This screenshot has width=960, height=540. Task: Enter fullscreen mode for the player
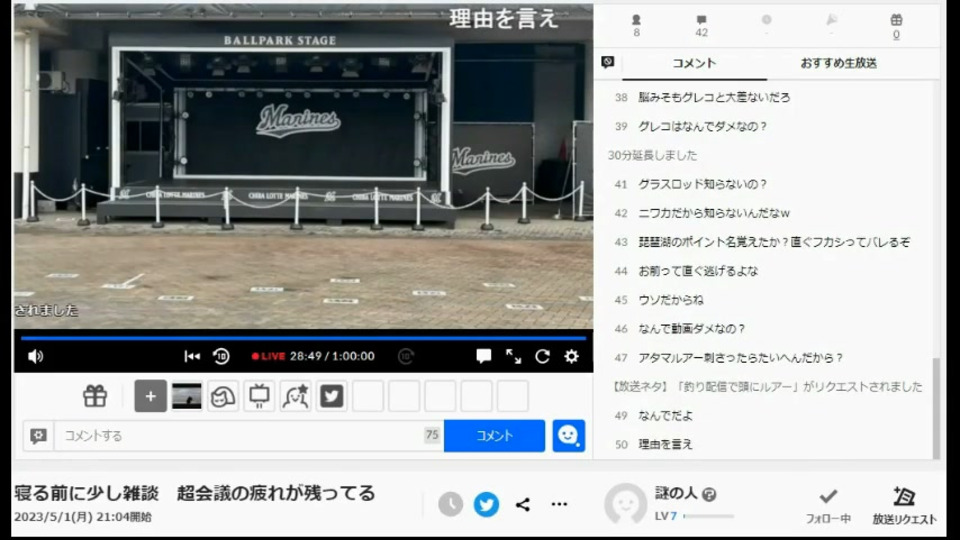(513, 356)
